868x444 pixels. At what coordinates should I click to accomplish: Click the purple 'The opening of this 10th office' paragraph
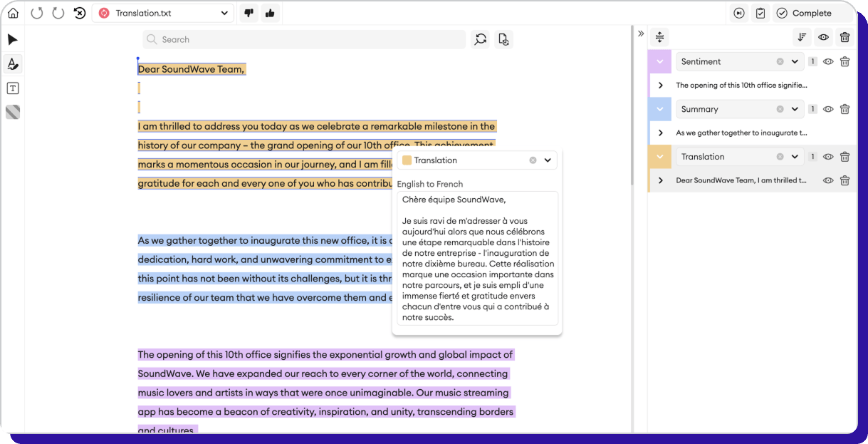pos(325,393)
